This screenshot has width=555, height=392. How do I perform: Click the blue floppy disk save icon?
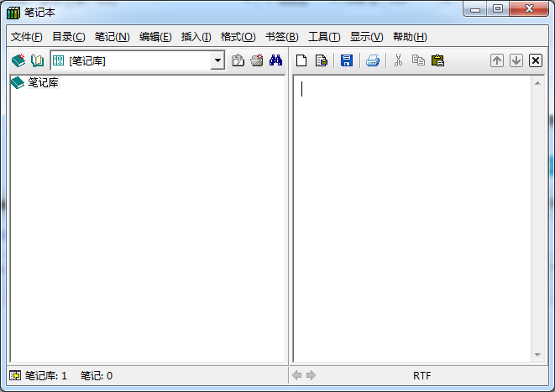pos(346,60)
